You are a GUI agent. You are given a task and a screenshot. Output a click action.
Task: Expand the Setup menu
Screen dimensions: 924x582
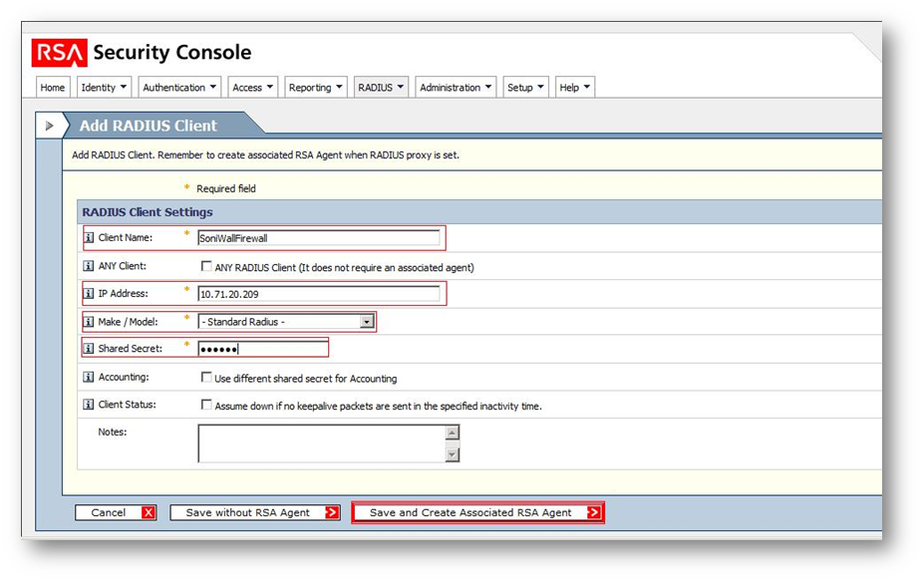pyautogui.click(x=525, y=87)
